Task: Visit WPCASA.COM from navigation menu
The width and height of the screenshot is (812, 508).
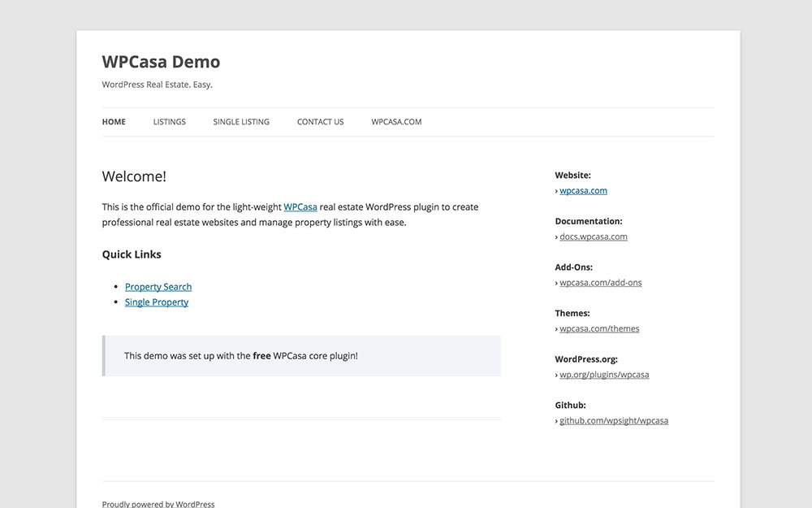Action: tap(397, 122)
